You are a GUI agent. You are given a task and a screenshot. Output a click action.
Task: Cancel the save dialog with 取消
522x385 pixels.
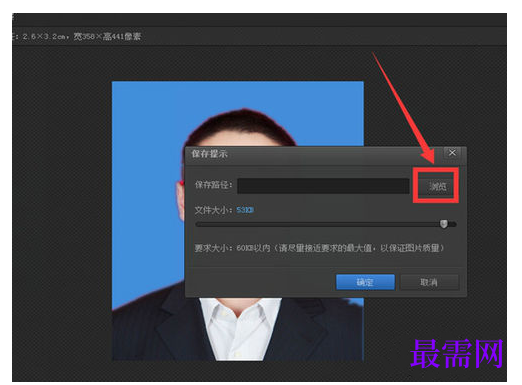point(429,282)
